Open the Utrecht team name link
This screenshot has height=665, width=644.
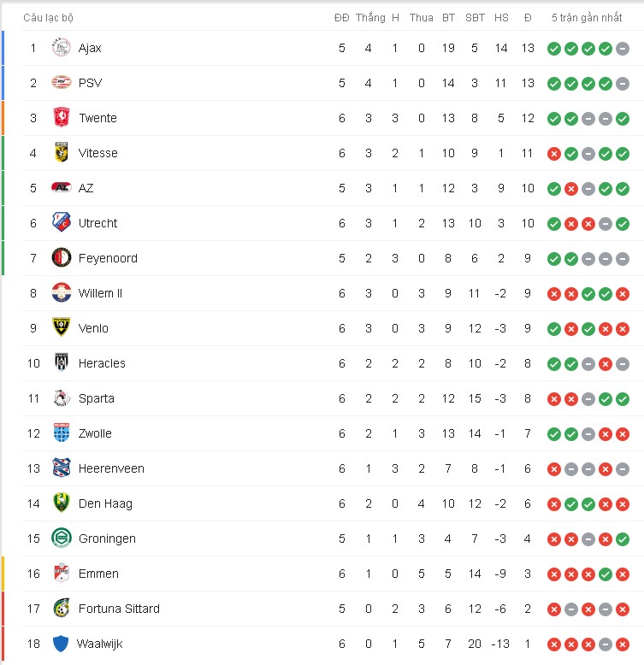coord(97,223)
